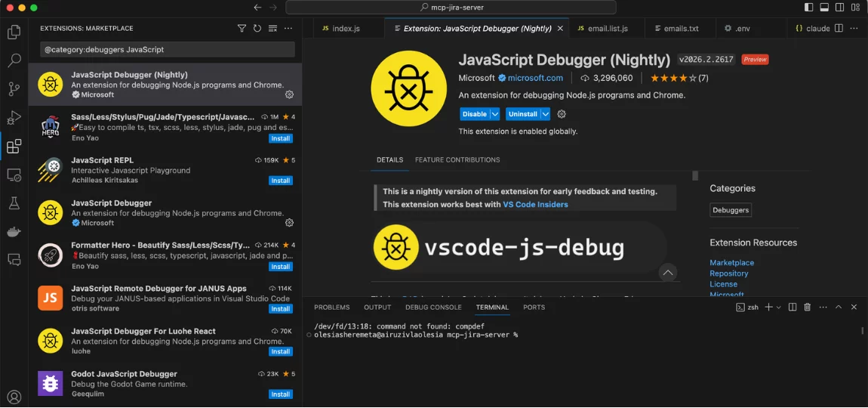This screenshot has width=868, height=408.
Task: Expand the Disable button dropdown arrow
Action: point(495,114)
